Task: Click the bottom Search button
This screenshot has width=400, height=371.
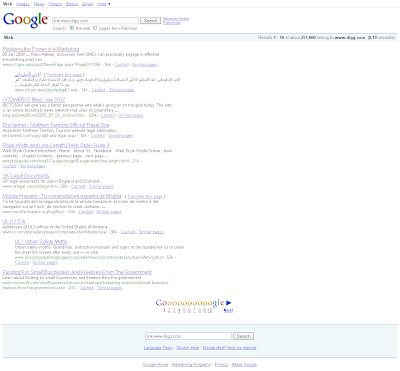Action: pyautogui.click(x=243, y=336)
